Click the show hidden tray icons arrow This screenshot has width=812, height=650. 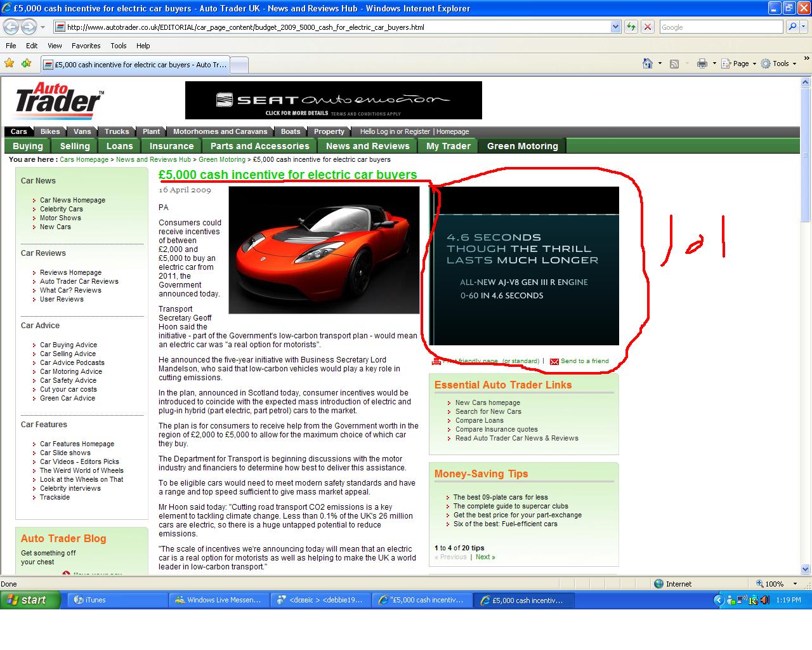point(718,600)
